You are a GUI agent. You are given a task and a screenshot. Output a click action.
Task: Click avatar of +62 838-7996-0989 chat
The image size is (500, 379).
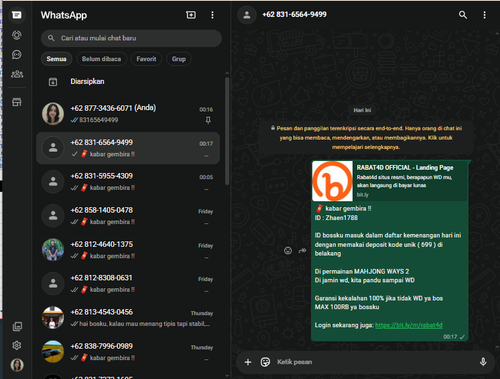click(x=53, y=352)
